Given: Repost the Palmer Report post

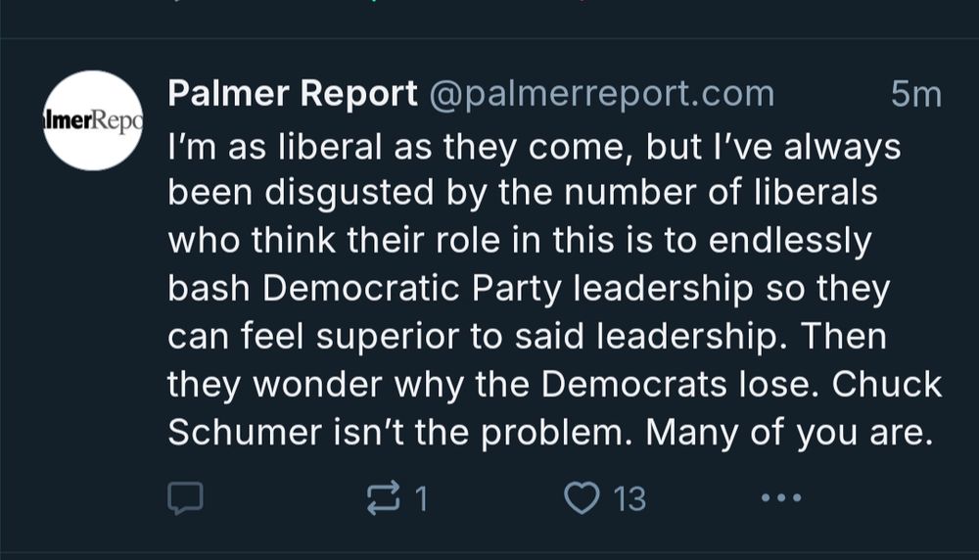Looking at the screenshot, I should pyautogui.click(x=383, y=497).
